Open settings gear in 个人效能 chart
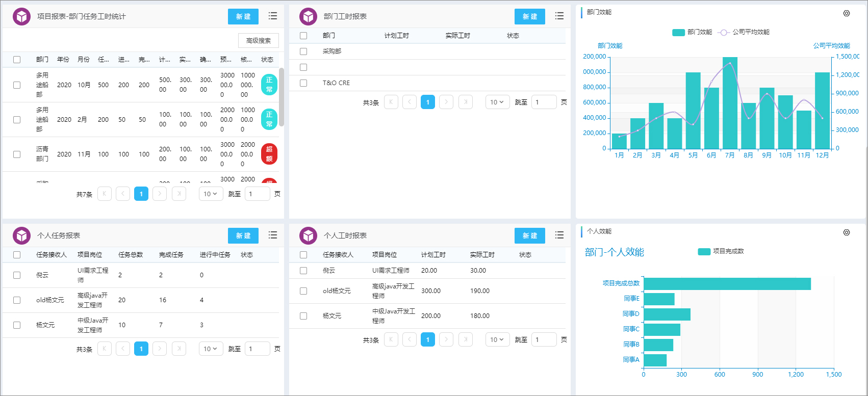Image resolution: width=868 pixels, height=396 pixels. 847,232
